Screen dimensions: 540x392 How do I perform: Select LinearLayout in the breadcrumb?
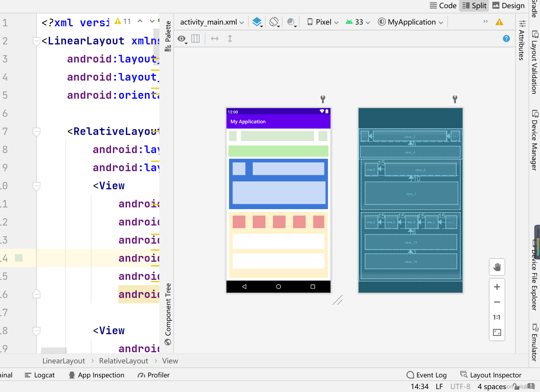(64, 361)
